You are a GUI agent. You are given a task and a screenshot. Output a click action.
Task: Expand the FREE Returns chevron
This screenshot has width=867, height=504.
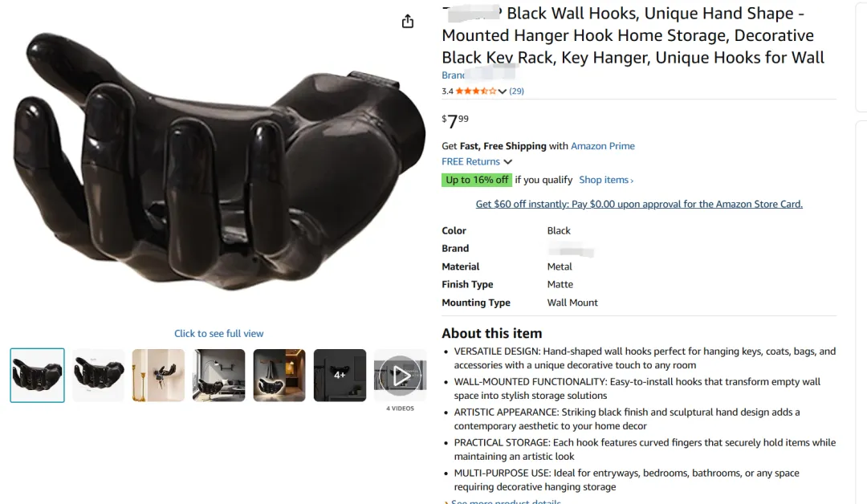point(507,162)
